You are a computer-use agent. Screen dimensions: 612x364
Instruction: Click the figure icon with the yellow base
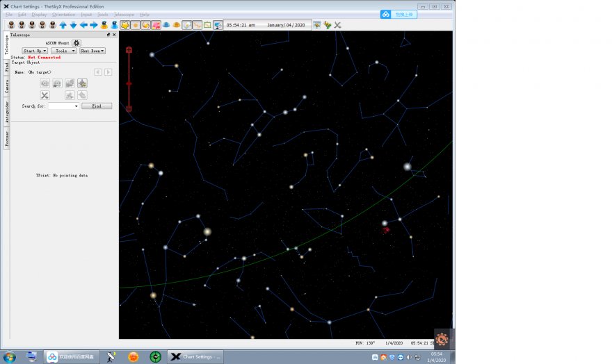(x=104, y=25)
